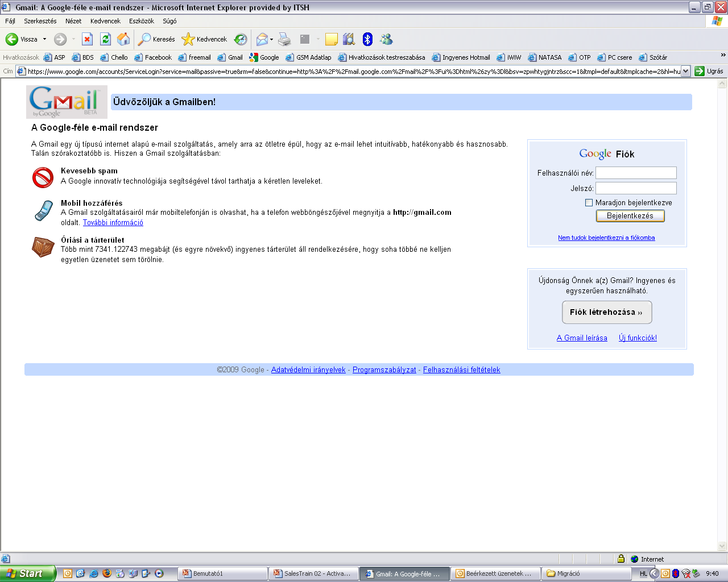728x582 pixels.
Task: Expand the Vissza back history dropdown arrow
Action: 44,39
